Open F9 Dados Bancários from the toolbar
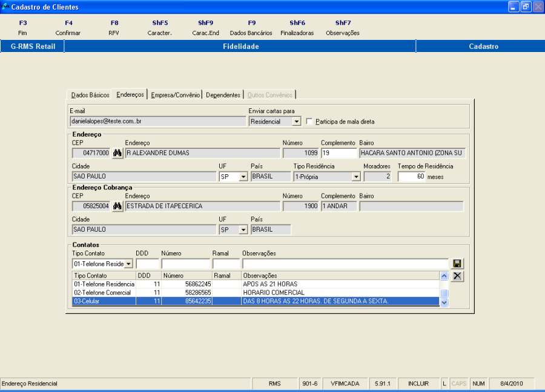Image resolution: width=545 pixels, height=392 pixels. point(251,28)
